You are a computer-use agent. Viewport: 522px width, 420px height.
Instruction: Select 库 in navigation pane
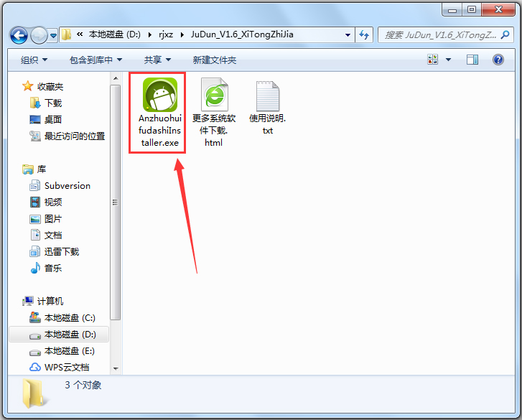point(41,169)
